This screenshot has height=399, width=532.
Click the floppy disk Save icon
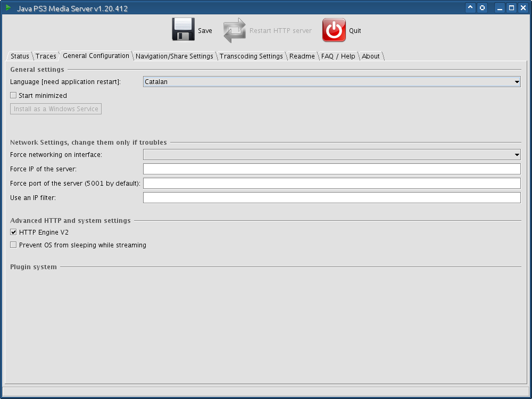pyautogui.click(x=183, y=29)
